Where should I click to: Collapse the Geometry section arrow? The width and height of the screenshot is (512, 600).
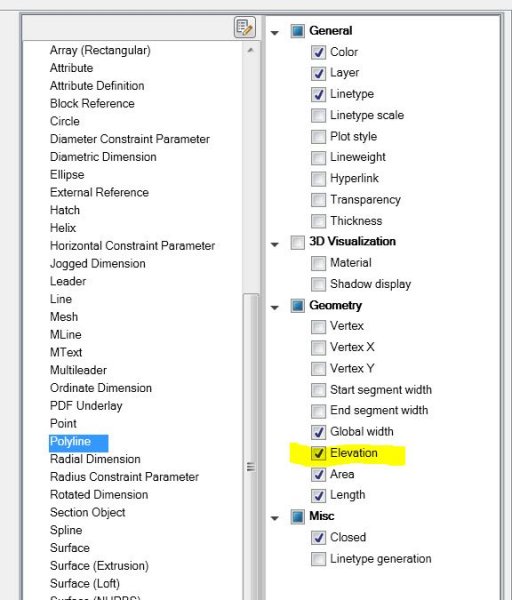[275, 307]
